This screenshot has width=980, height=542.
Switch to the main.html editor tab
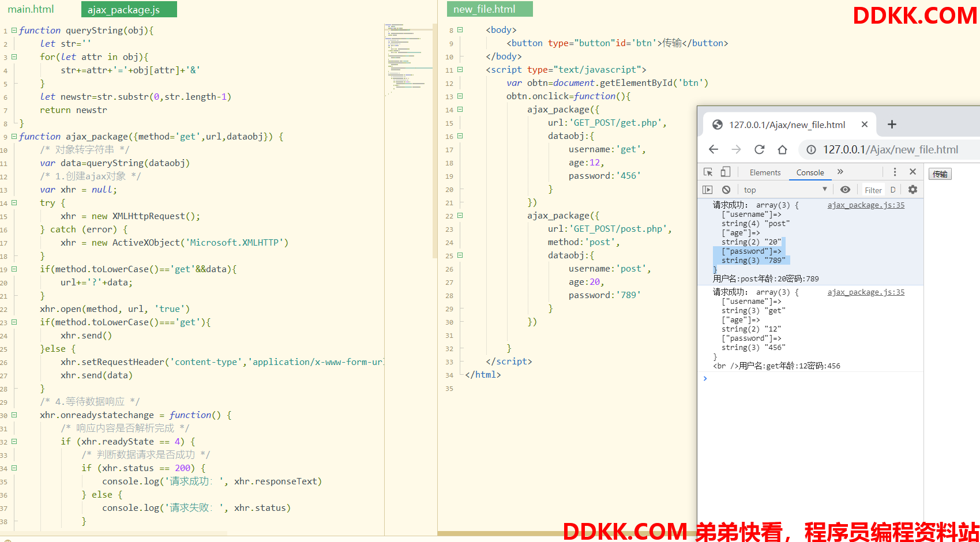click(x=31, y=9)
